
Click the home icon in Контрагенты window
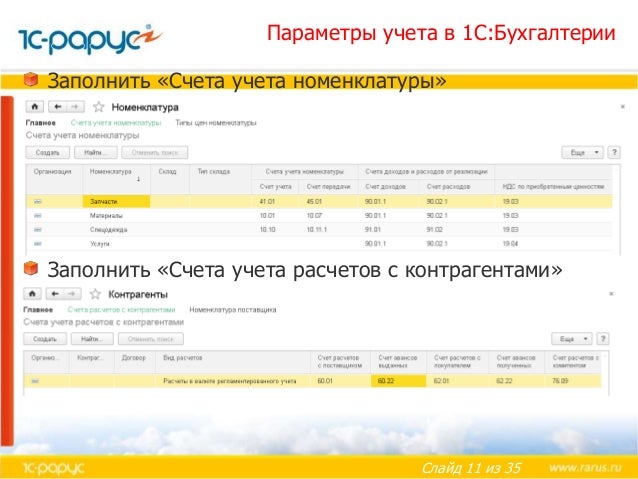[x=32, y=294]
